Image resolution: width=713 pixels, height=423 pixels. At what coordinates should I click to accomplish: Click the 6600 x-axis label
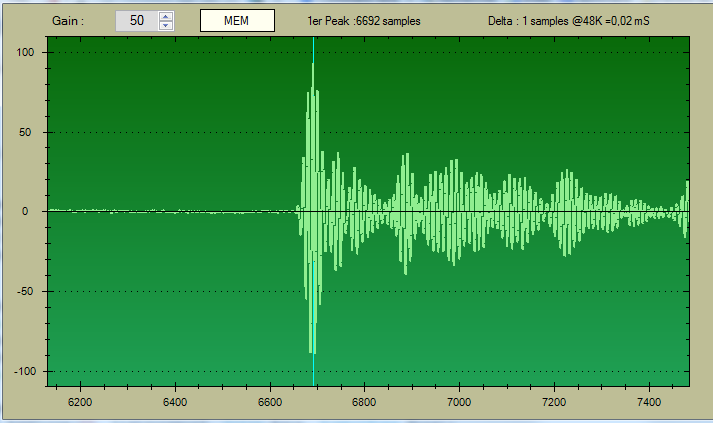[x=270, y=402]
